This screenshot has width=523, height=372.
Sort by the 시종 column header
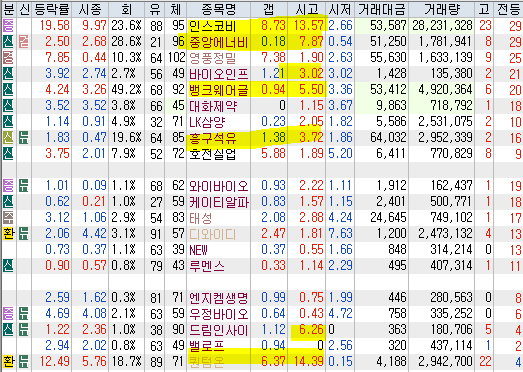[90, 9]
